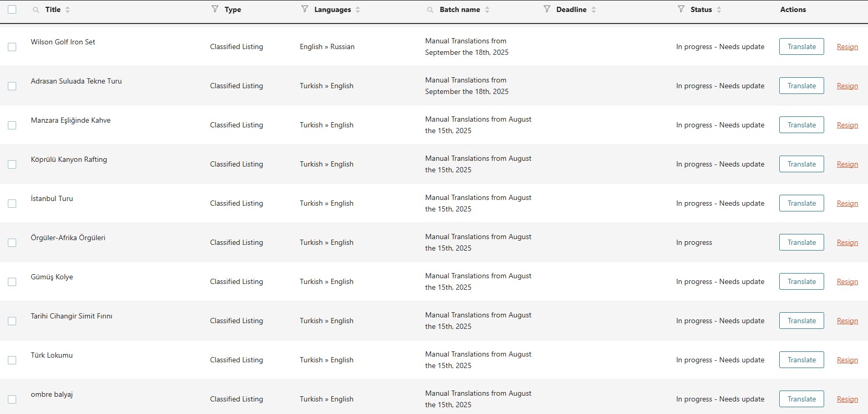
Task: Translate the Adrasan Suluada Tekne Turu listing
Action: tap(801, 86)
